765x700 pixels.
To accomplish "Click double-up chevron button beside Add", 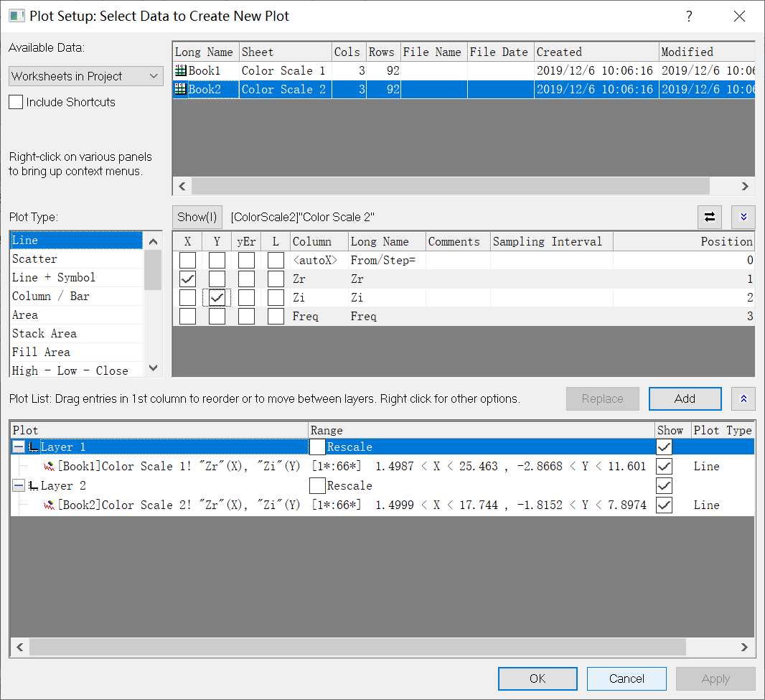I will tap(743, 398).
